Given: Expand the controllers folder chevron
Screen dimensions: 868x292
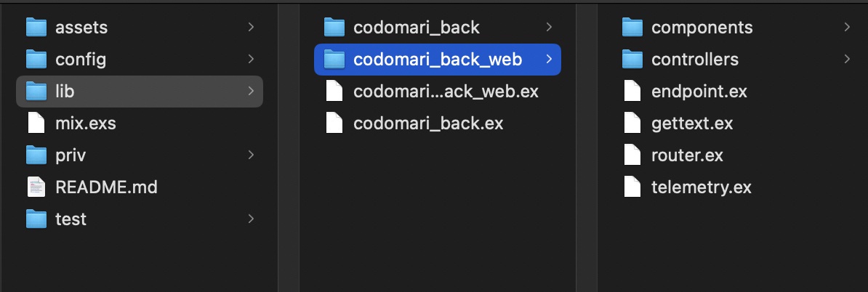Looking at the screenshot, I should coord(847,59).
